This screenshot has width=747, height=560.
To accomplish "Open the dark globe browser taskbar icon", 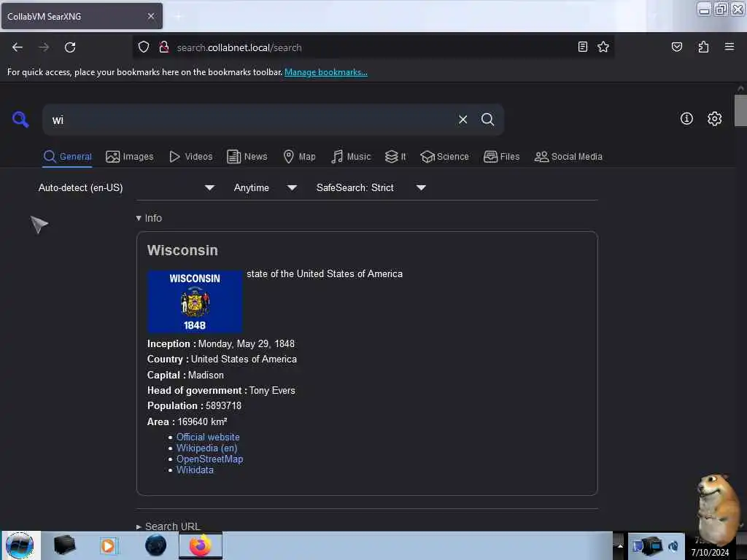I will click(156, 545).
